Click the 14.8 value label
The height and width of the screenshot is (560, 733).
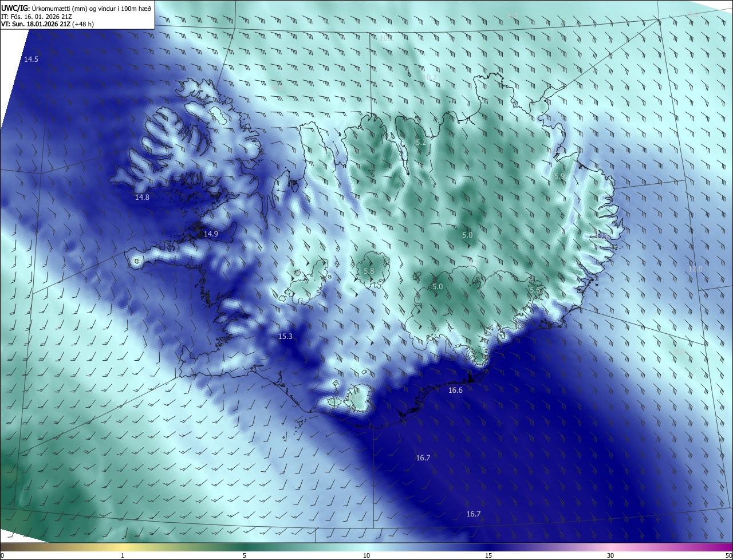tap(142, 198)
